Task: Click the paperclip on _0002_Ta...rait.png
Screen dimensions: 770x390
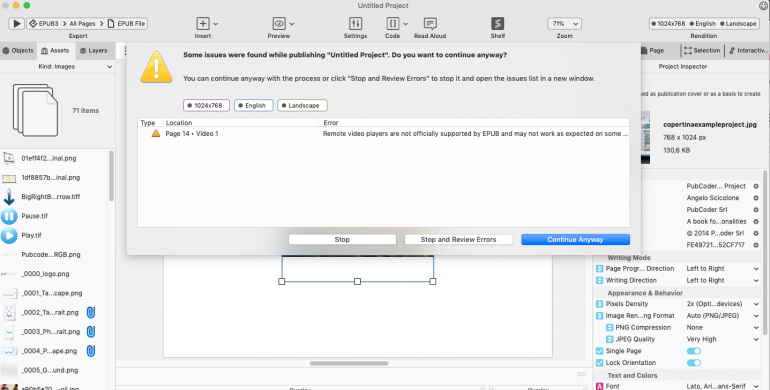Action: tap(91, 312)
